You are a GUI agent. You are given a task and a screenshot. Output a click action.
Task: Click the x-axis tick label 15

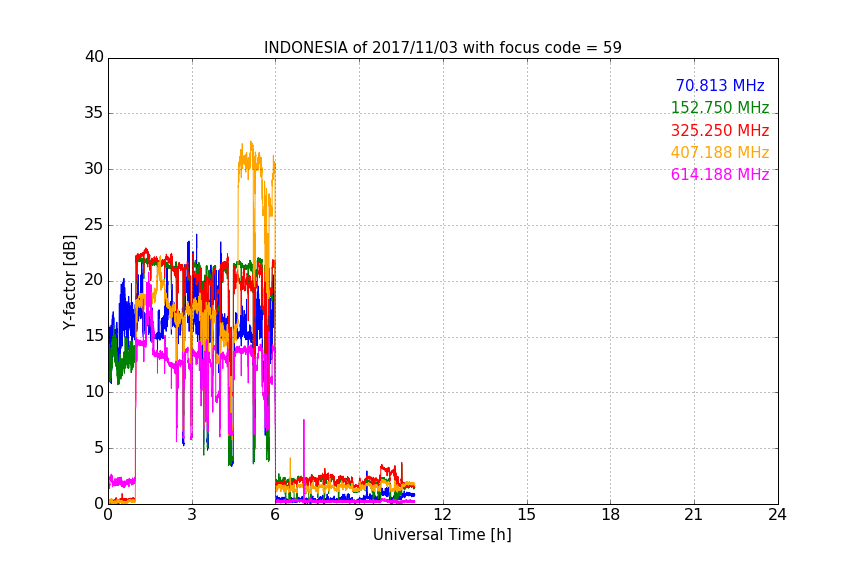click(527, 515)
